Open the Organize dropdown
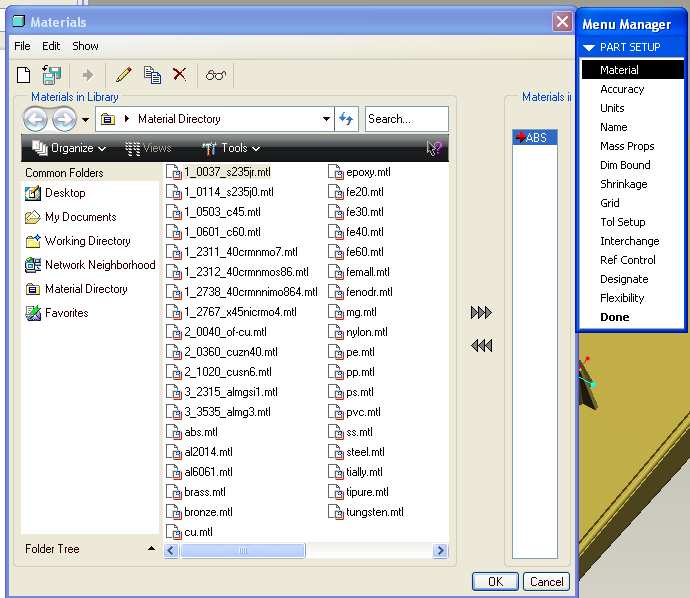 click(x=69, y=148)
